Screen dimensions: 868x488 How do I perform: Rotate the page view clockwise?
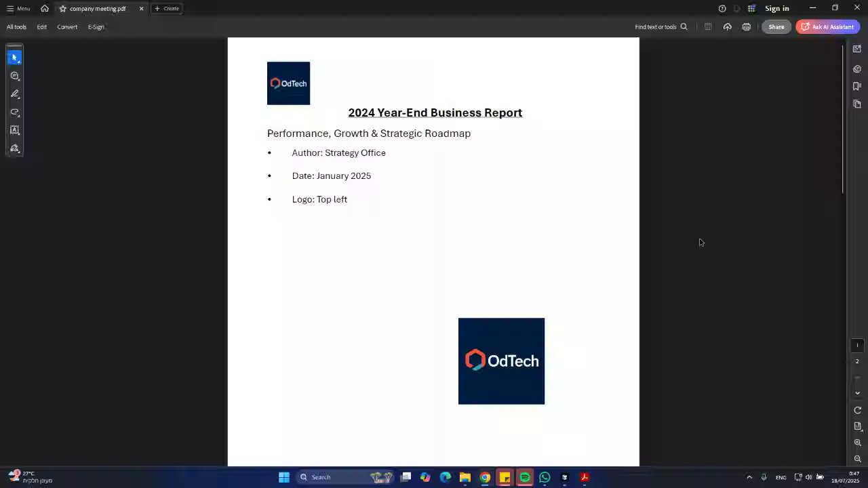[x=857, y=410]
